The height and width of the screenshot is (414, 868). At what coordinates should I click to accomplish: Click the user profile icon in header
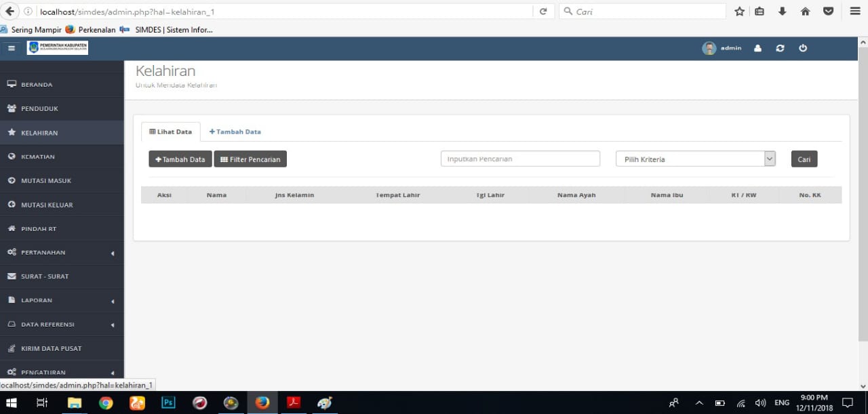[758, 48]
